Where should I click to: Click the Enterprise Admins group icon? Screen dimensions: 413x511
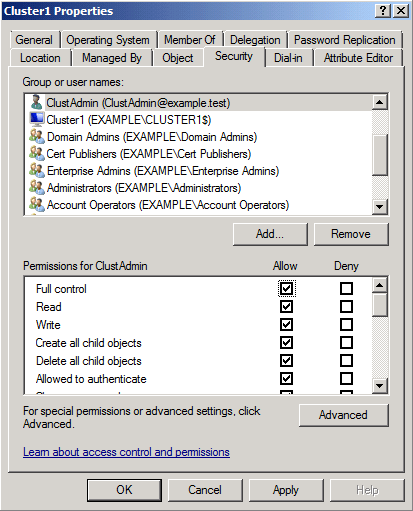click(37, 170)
